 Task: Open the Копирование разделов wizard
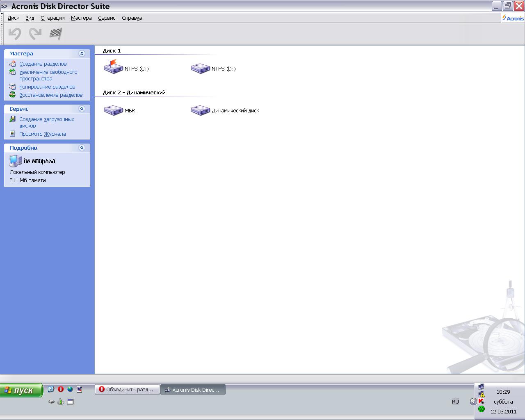(47, 87)
